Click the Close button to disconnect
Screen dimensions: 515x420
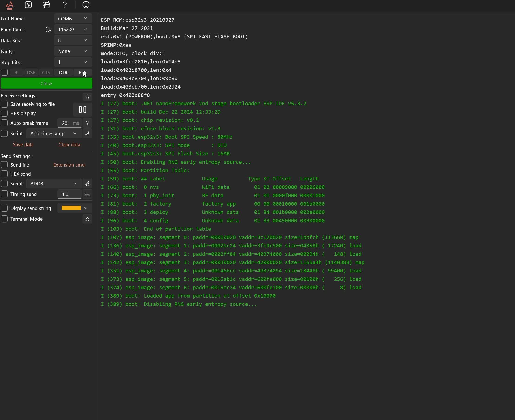[46, 83]
